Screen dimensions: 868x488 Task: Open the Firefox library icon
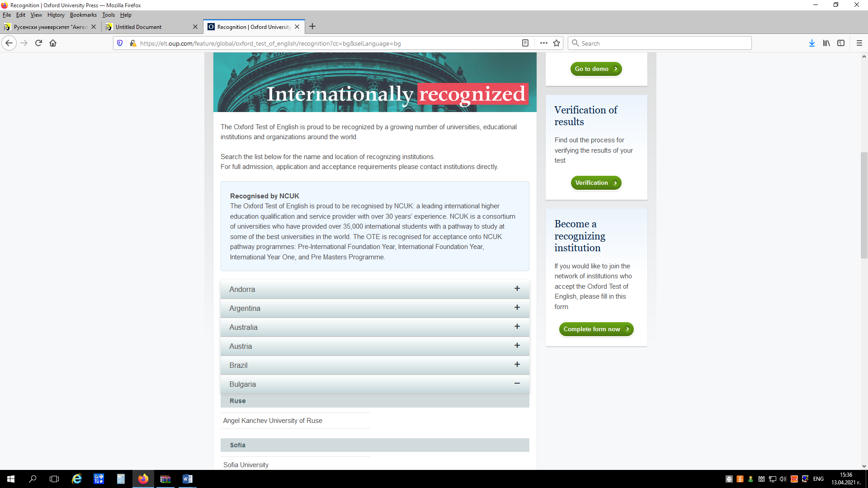click(x=826, y=43)
